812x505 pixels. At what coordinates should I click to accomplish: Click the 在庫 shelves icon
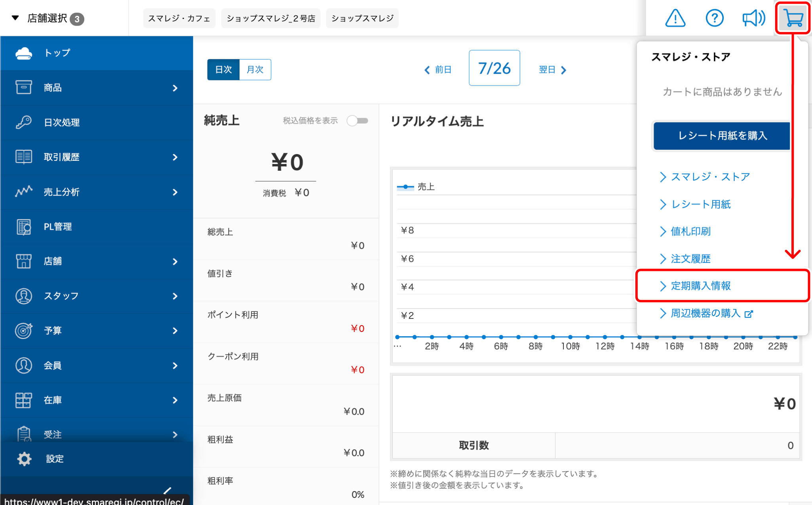[23, 400]
